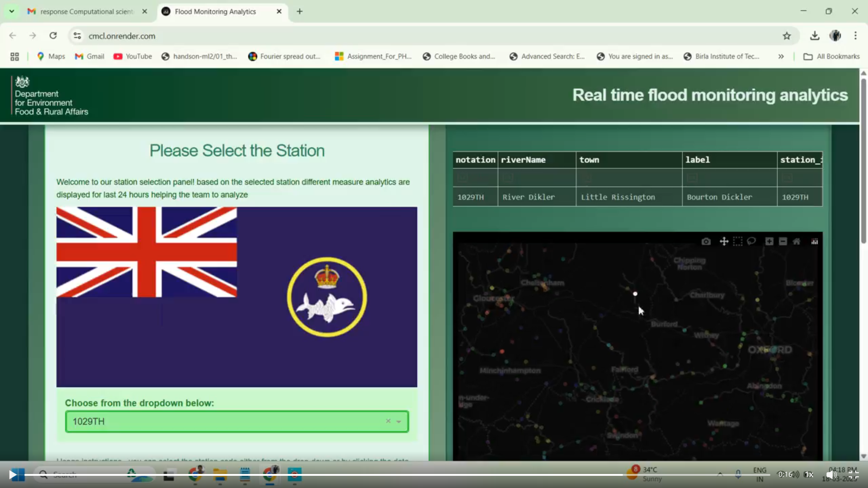Open the Fourier spread out bookmark
The height and width of the screenshot is (488, 868).
tap(285, 56)
